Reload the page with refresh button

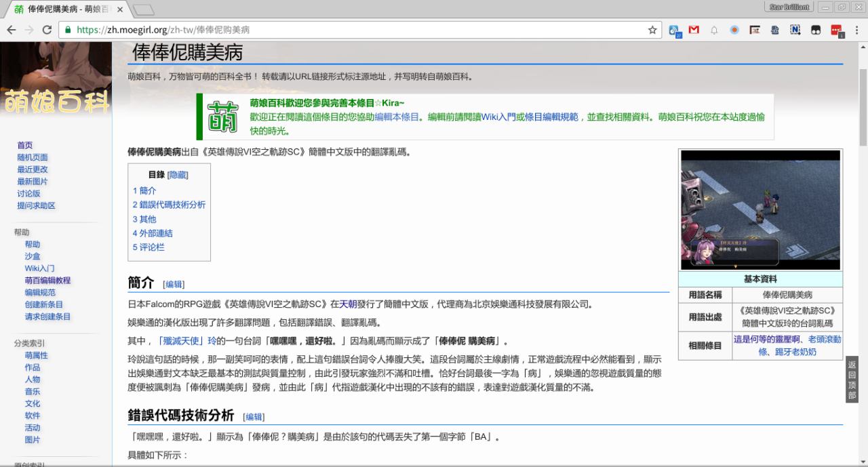47,30
